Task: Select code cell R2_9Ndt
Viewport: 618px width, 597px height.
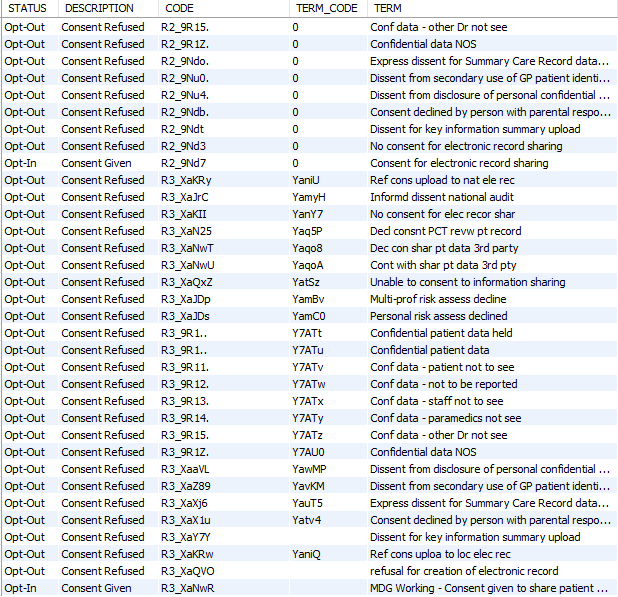Action: [183, 129]
